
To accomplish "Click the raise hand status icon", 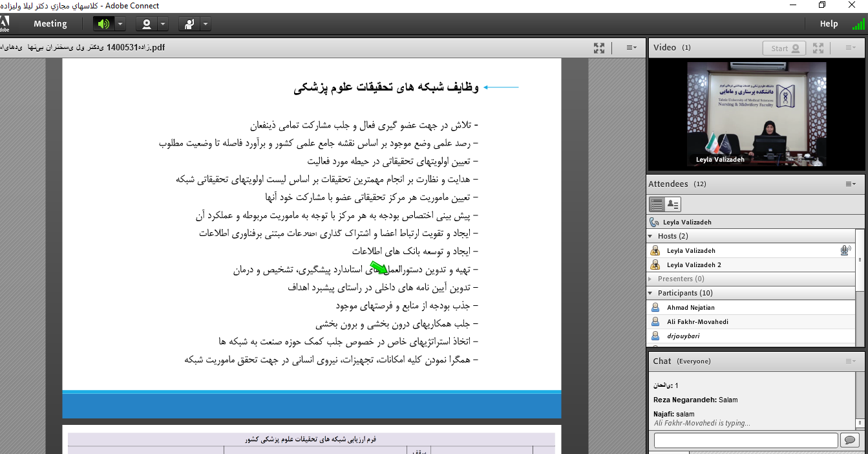I will pos(189,24).
